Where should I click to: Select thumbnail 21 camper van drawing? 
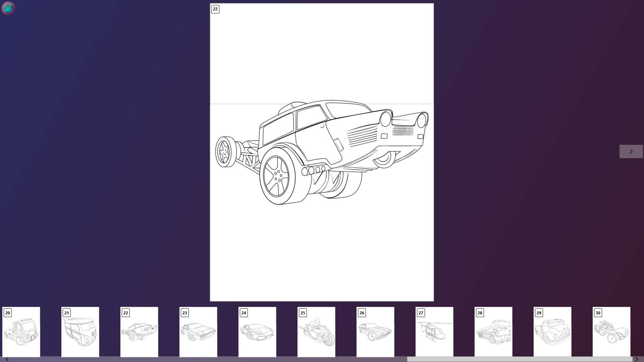80,332
